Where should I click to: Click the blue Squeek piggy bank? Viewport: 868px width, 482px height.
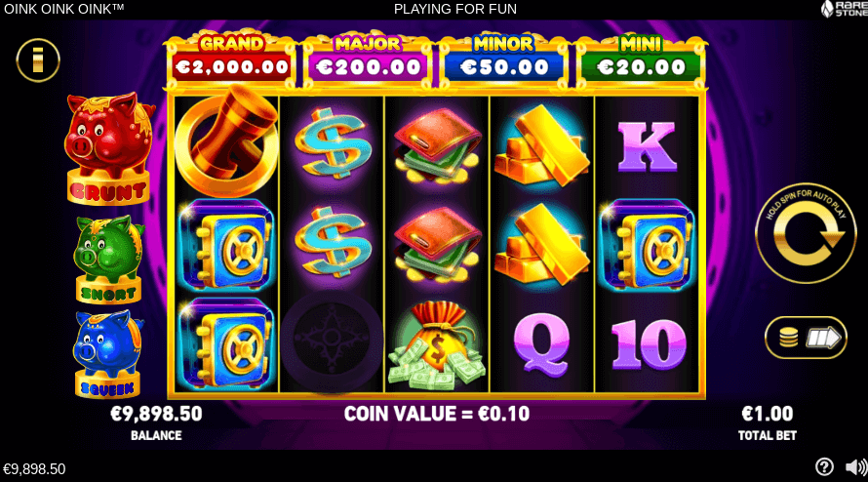pos(108,353)
